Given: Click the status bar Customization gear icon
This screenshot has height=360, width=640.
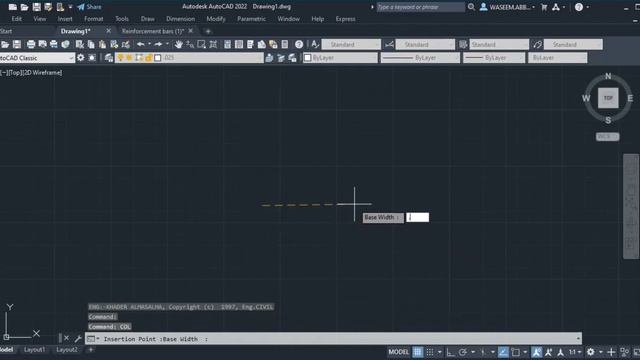Looking at the screenshot, I should [x=591, y=351].
